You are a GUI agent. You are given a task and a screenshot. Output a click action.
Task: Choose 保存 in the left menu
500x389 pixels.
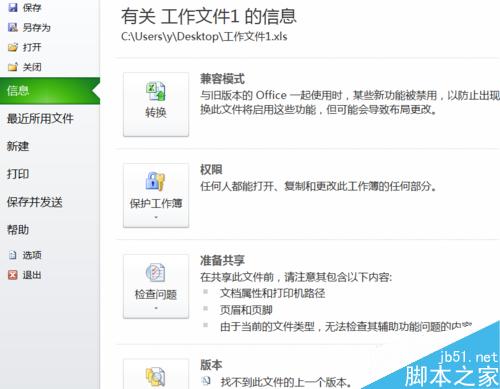(32, 7)
